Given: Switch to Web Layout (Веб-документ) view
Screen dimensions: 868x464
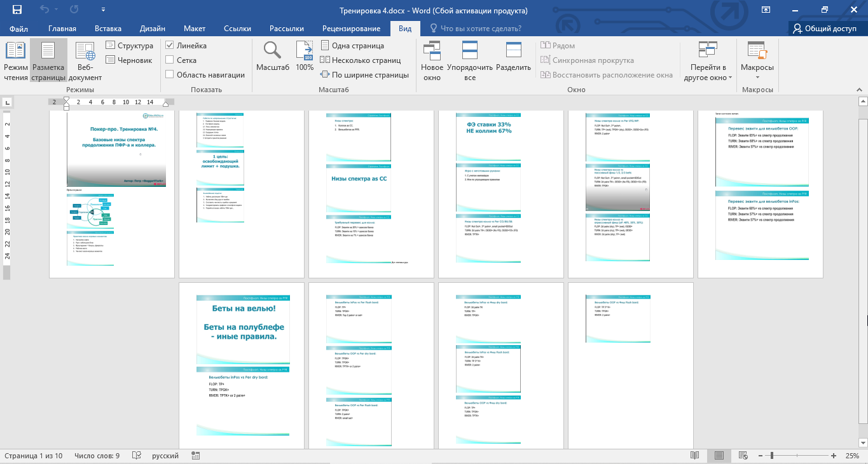Looking at the screenshot, I should coord(85,61).
